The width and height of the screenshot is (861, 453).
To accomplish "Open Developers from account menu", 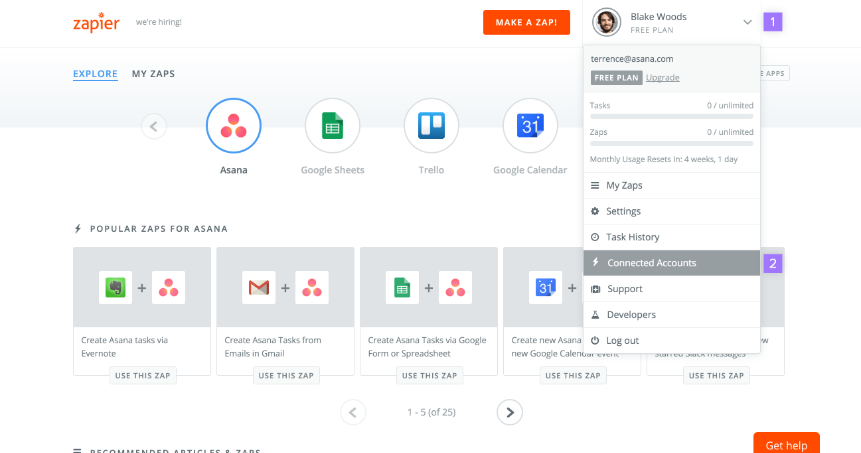I will 672,315.
